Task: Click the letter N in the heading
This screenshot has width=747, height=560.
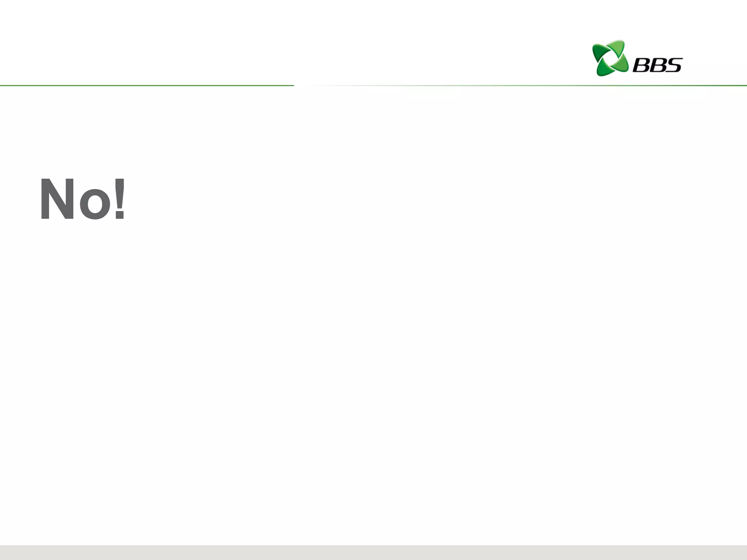Action: point(57,199)
